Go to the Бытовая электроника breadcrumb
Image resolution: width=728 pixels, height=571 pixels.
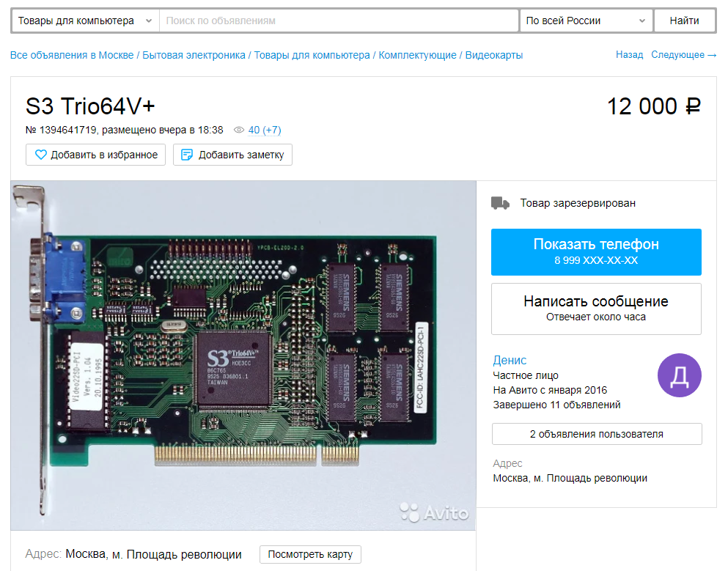(x=194, y=55)
